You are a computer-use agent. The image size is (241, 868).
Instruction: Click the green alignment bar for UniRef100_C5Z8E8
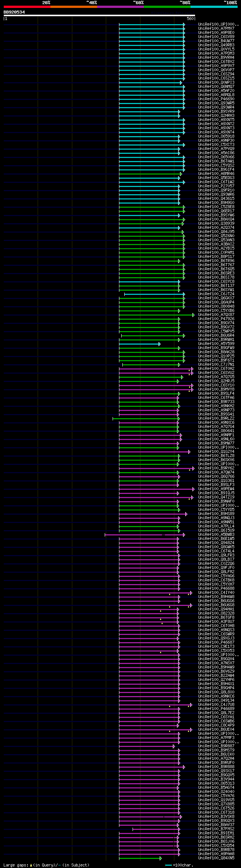click(x=152, y=207)
